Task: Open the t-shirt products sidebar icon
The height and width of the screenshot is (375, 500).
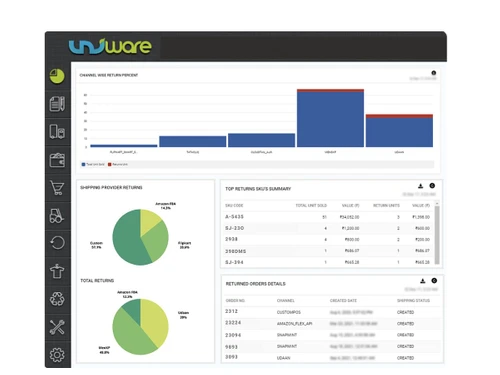Action: click(57, 271)
